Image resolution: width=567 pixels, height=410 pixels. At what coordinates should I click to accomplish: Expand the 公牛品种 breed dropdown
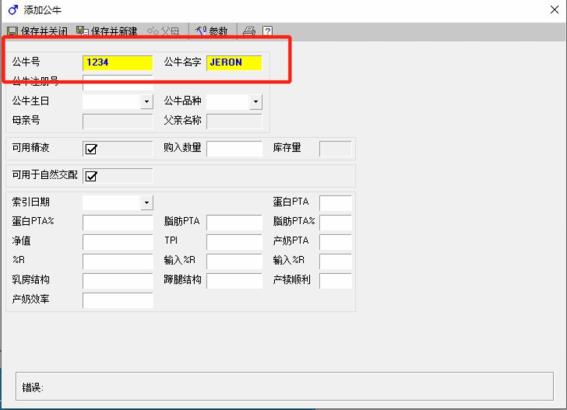(256, 102)
